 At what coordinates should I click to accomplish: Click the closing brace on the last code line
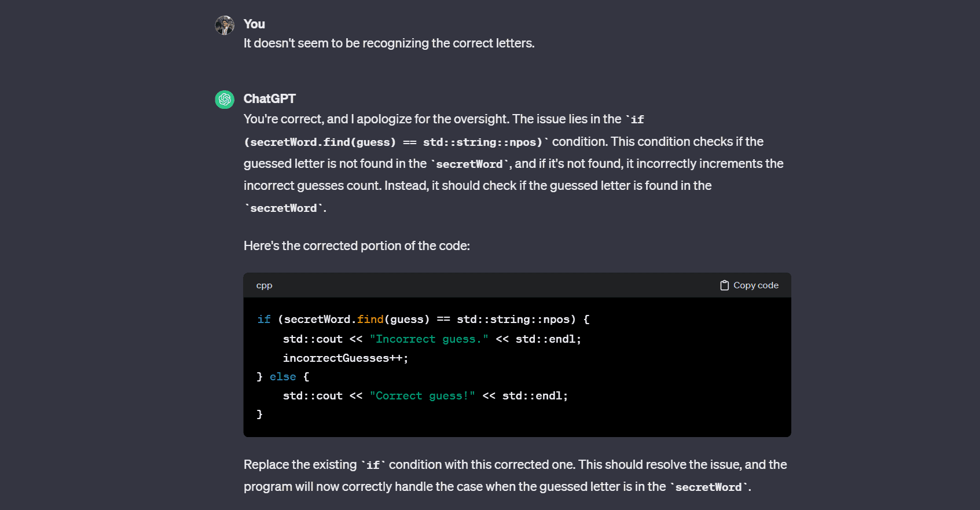coord(260,414)
